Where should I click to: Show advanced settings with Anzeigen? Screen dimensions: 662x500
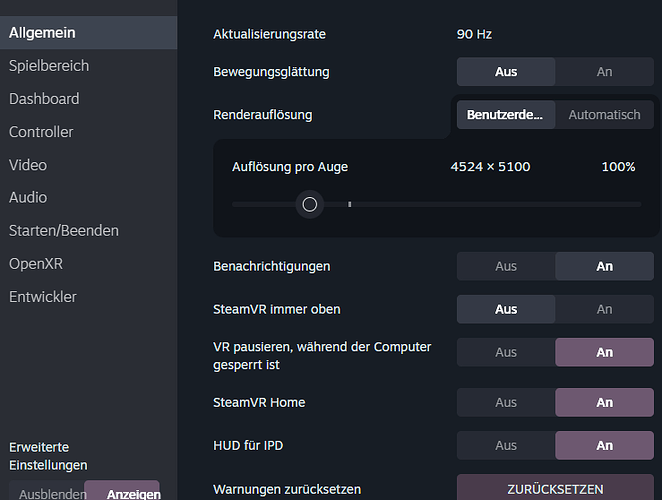(122, 491)
